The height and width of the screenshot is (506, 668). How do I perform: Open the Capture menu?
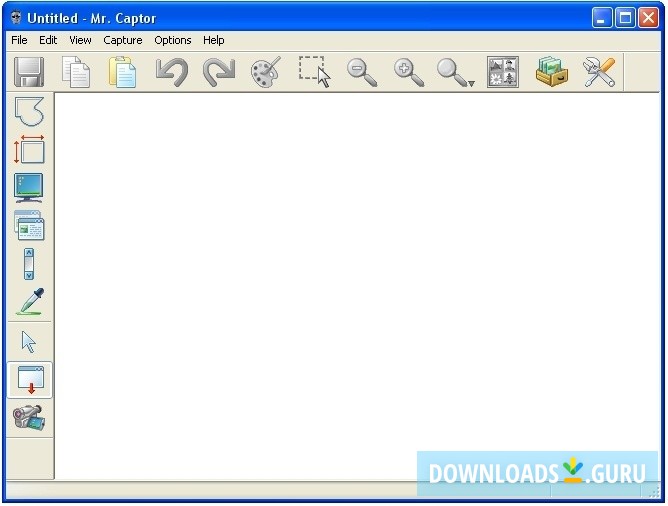click(123, 40)
